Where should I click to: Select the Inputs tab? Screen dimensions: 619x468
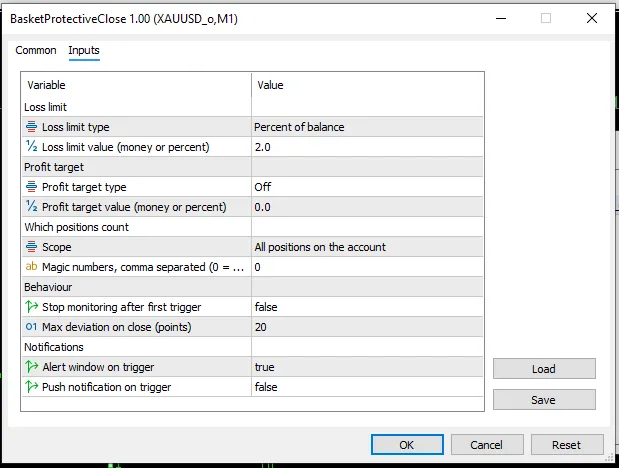pos(84,51)
